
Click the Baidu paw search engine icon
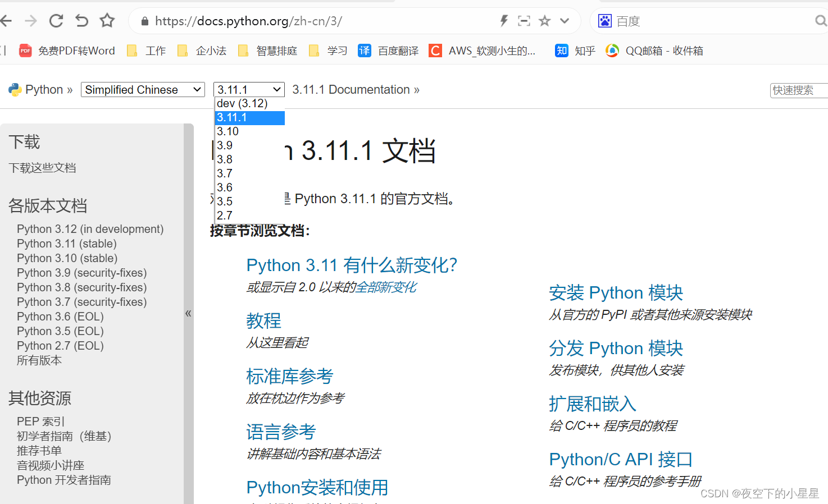(x=604, y=21)
